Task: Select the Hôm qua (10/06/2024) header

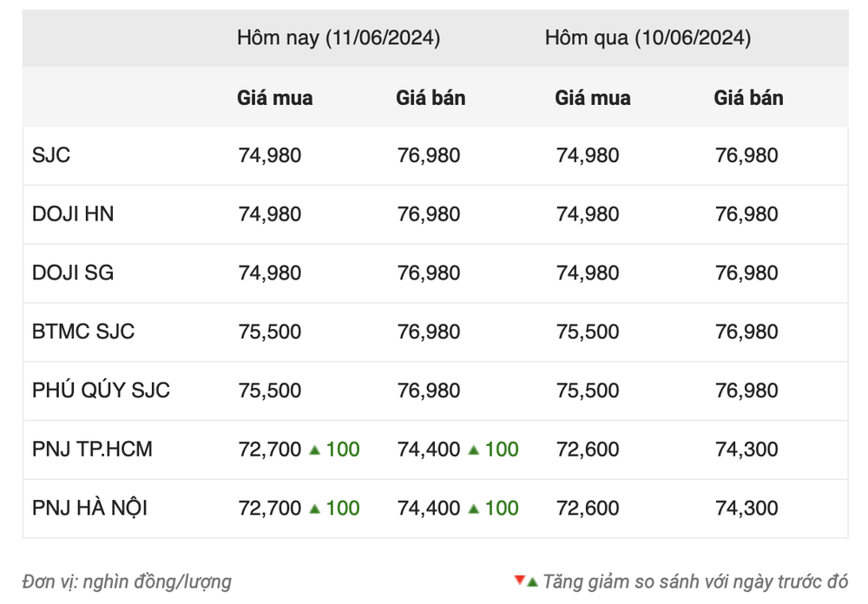Action: [x=648, y=37]
